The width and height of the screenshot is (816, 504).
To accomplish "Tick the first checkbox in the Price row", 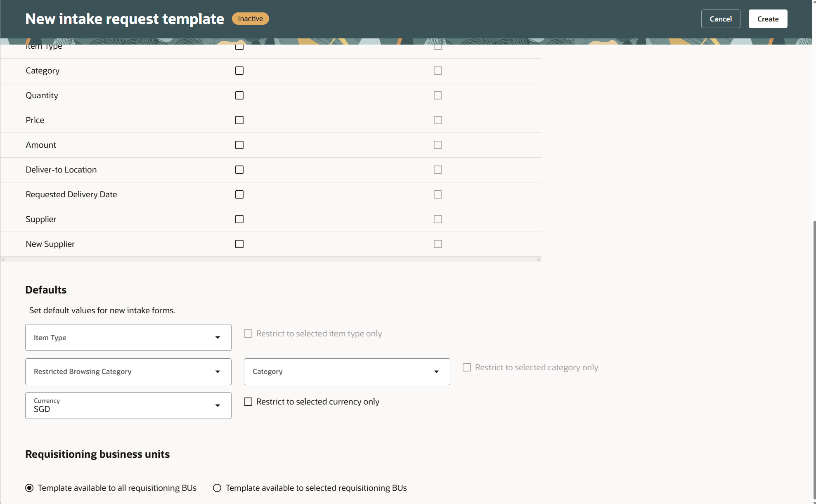I will (239, 120).
